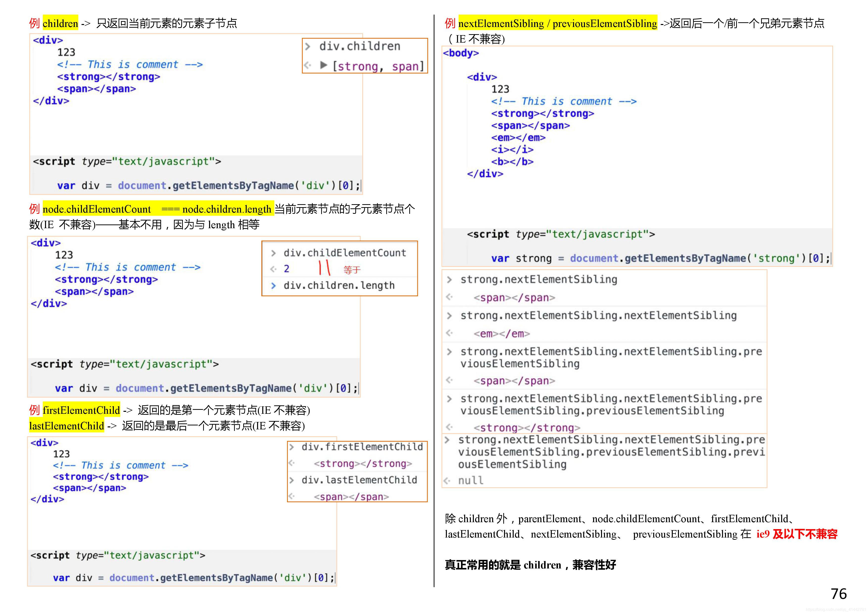Click the highlighted firstElementChild heading
Screen dimensions: 868x614
pyautogui.click(x=81, y=410)
